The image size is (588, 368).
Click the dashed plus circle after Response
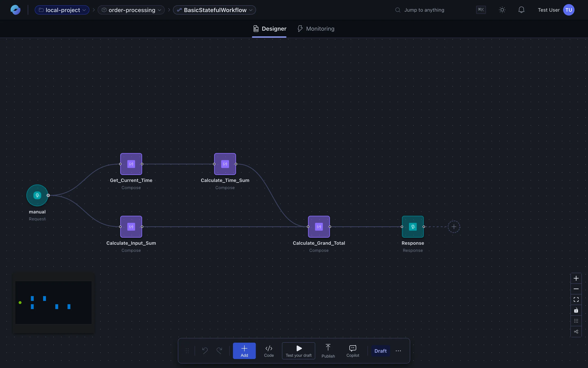[454, 227]
